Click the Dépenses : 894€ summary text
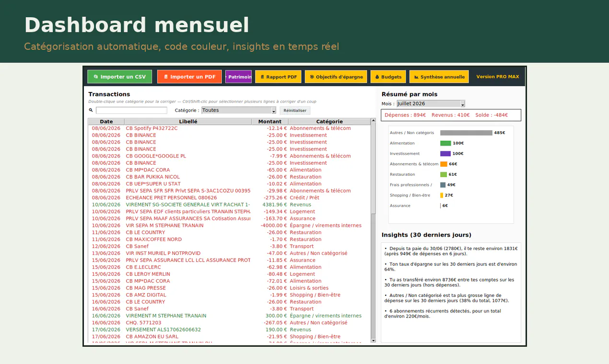The image size is (609, 364). [405, 115]
